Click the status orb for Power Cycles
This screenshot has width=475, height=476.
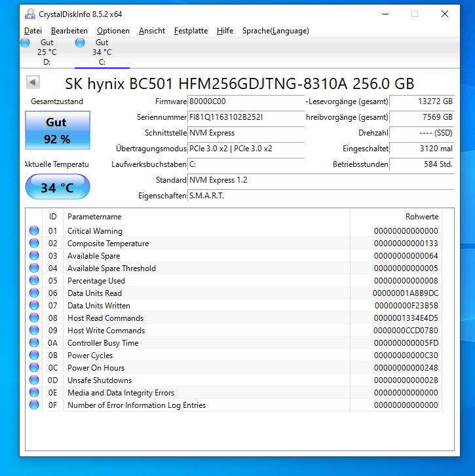[x=34, y=355]
